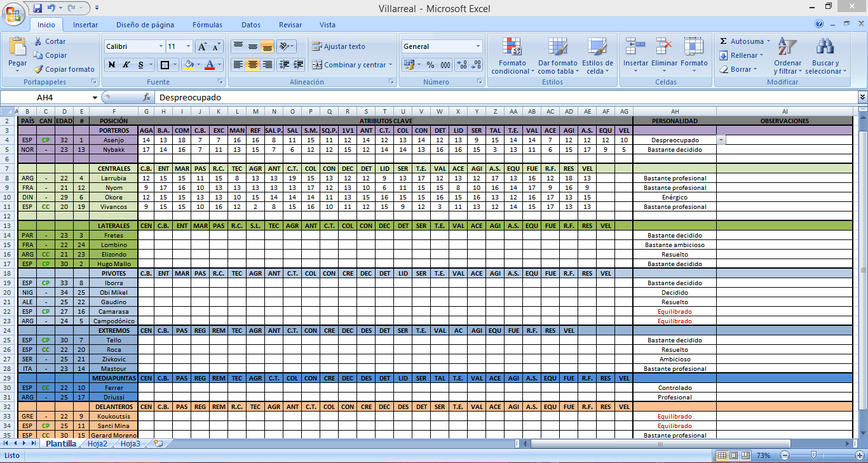
Task: Apply the percent style format
Action: (430, 64)
